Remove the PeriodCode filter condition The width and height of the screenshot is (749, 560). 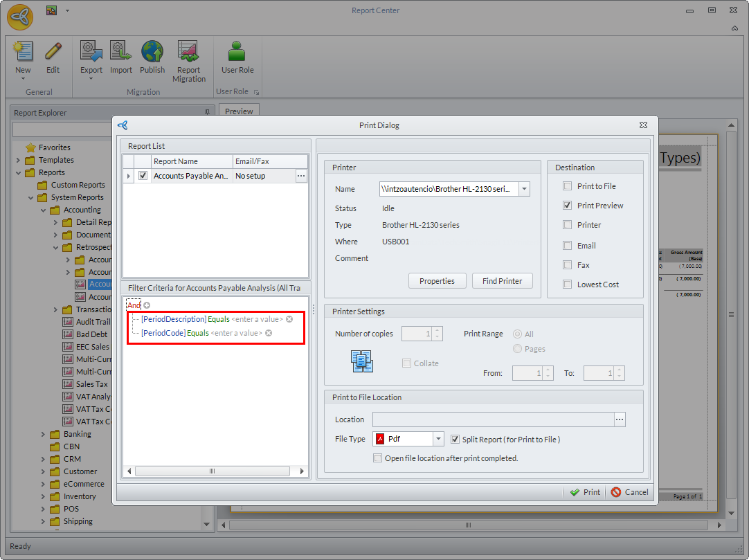pos(269,333)
